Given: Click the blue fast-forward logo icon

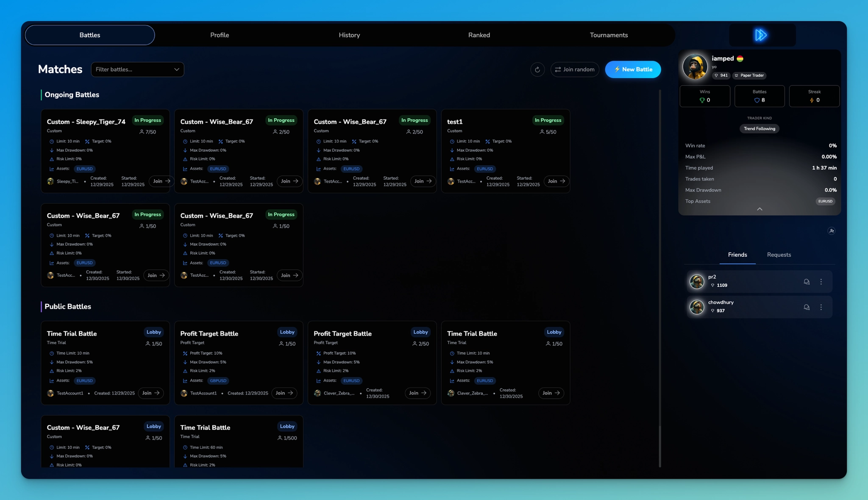Looking at the screenshot, I should click(761, 35).
